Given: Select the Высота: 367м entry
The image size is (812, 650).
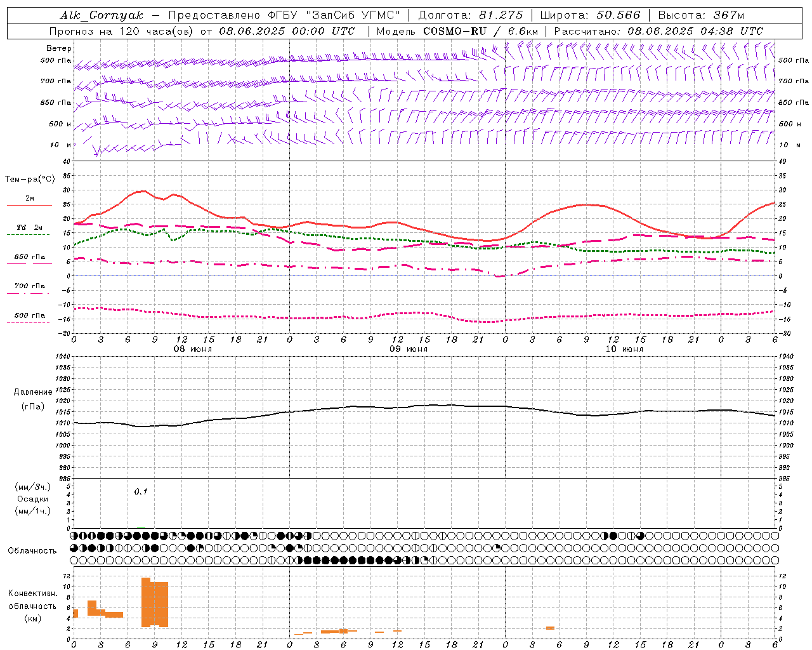Looking at the screenshot, I should 701,15.
